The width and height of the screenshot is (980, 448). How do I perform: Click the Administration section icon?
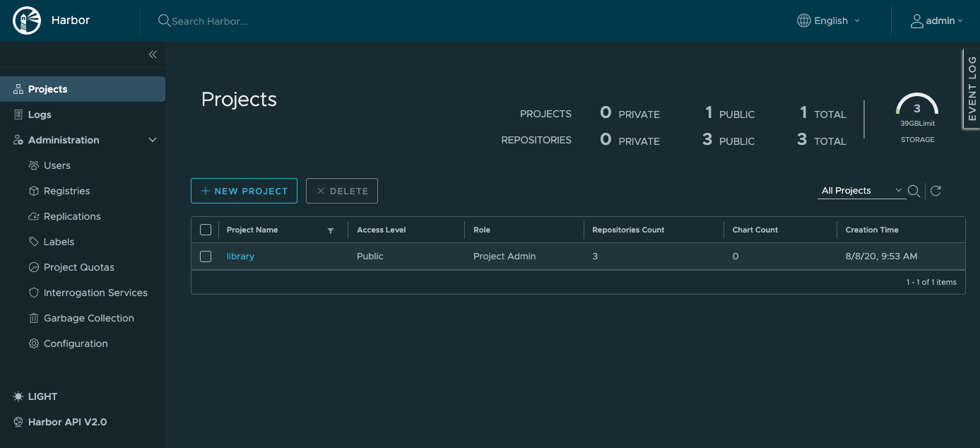[x=18, y=140]
